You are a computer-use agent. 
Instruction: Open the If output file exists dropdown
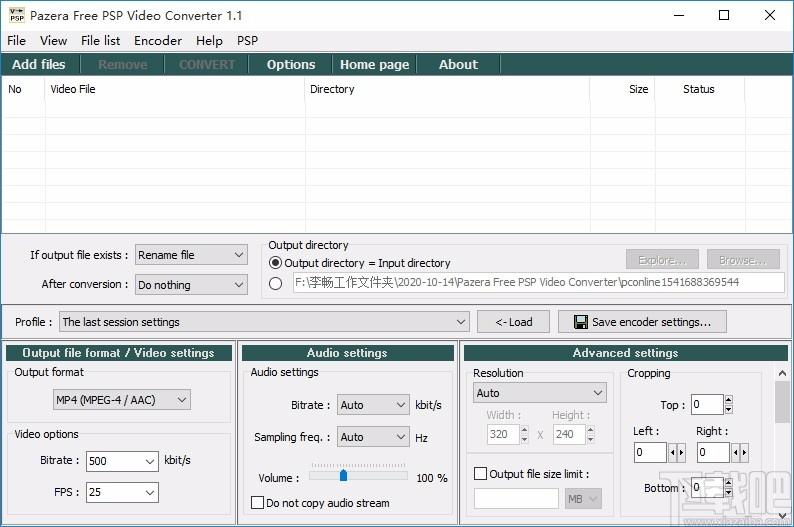[191, 255]
